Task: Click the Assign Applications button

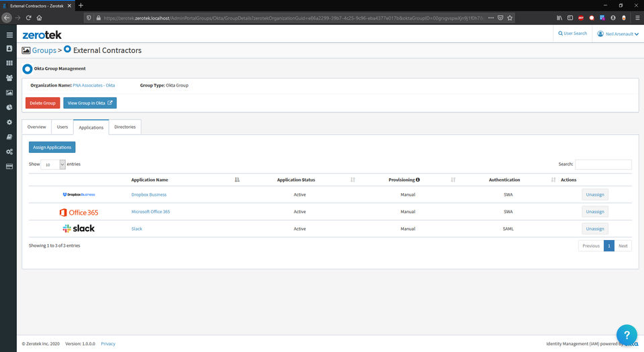Action: (x=52, y=148)
